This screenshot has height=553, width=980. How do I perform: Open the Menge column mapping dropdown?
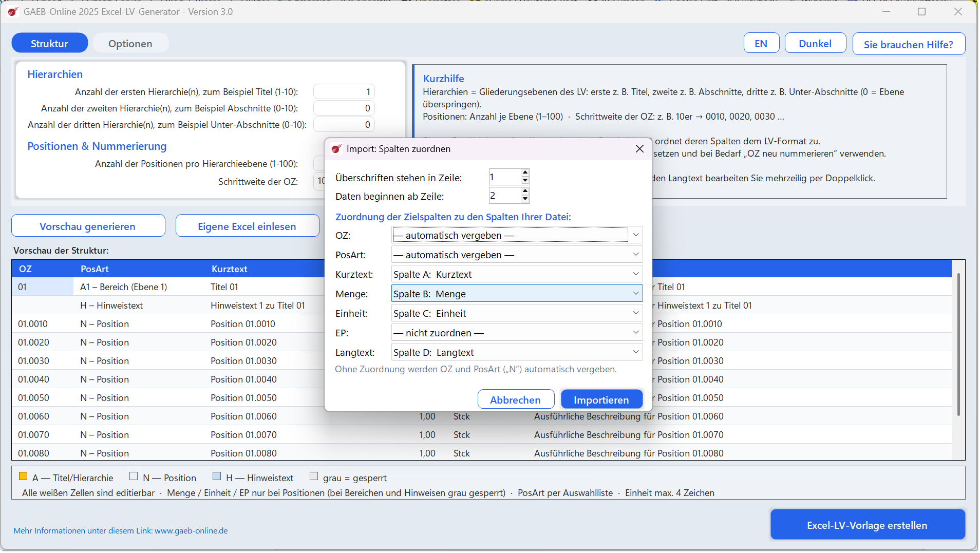pos(517,294)
